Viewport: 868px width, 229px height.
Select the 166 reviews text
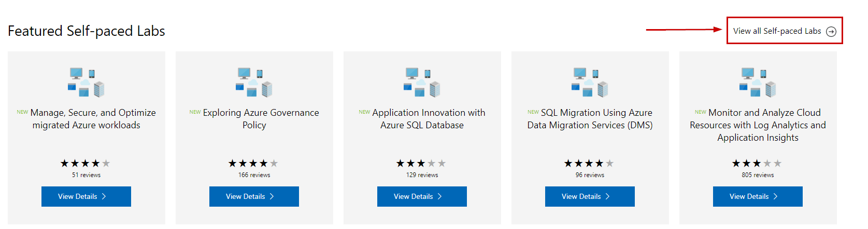[254, 175]
